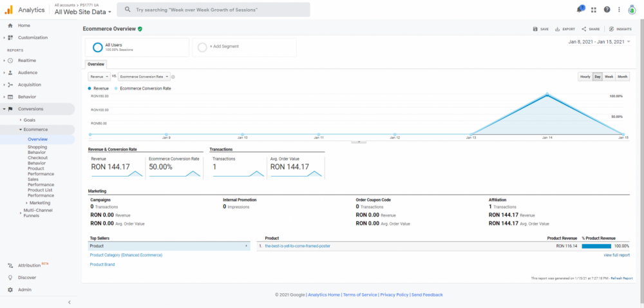Click the Analytics Home footer link
The height and width of the screenshot is (308, 644).
coord(324,295)
